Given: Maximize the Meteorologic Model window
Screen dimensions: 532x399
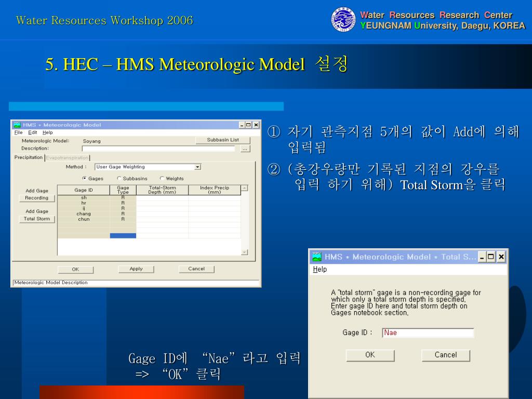Looking at the screenshot, I should point(248,125).
